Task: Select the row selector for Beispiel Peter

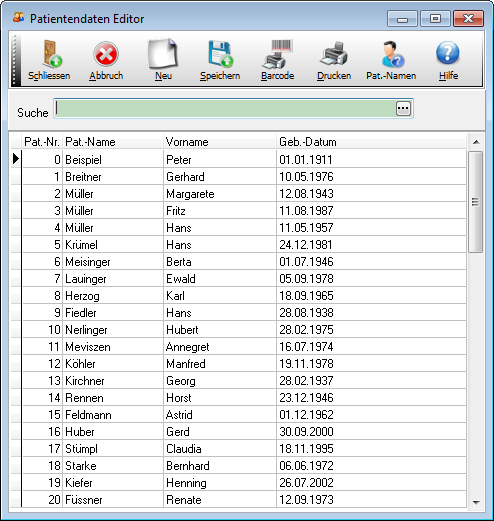Action: (x=16, y=159)
